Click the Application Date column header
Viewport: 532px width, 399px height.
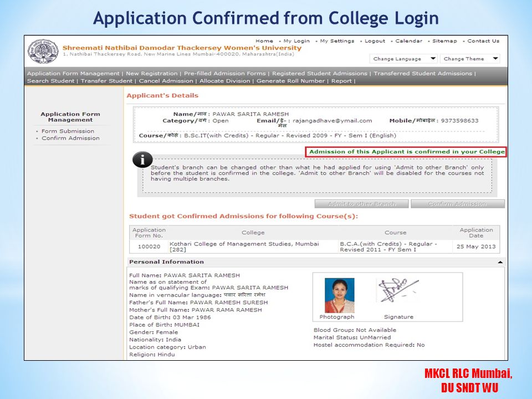pos(476,233)
